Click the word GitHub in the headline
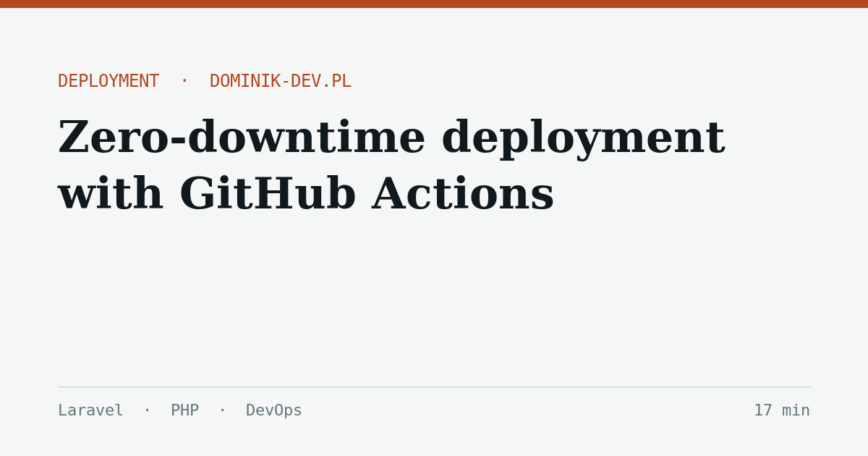 (268, 195)
